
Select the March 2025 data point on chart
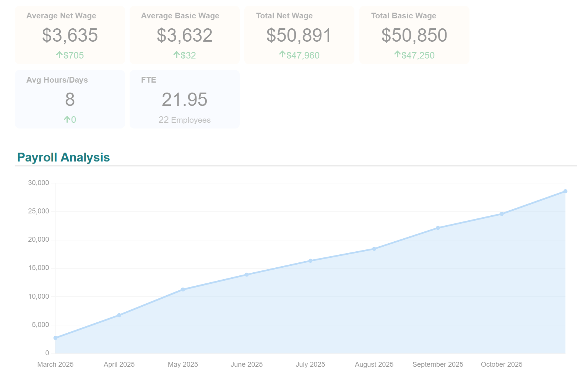click(55, 338)
